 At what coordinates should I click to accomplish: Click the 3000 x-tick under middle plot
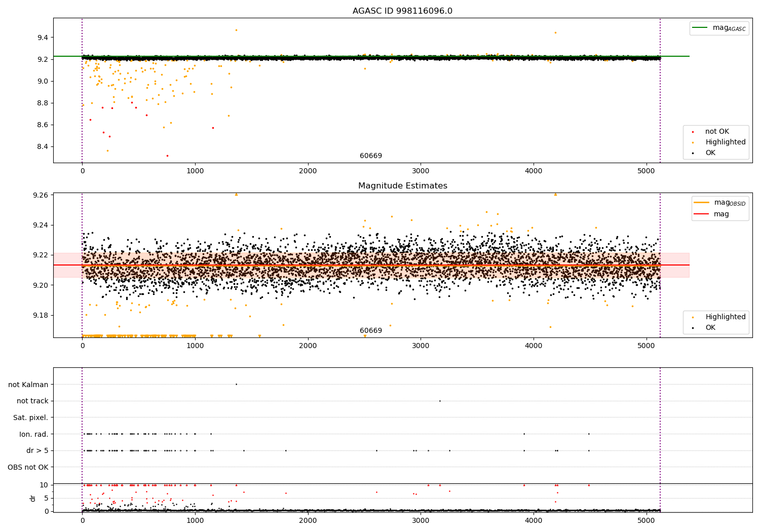(421, 346)
